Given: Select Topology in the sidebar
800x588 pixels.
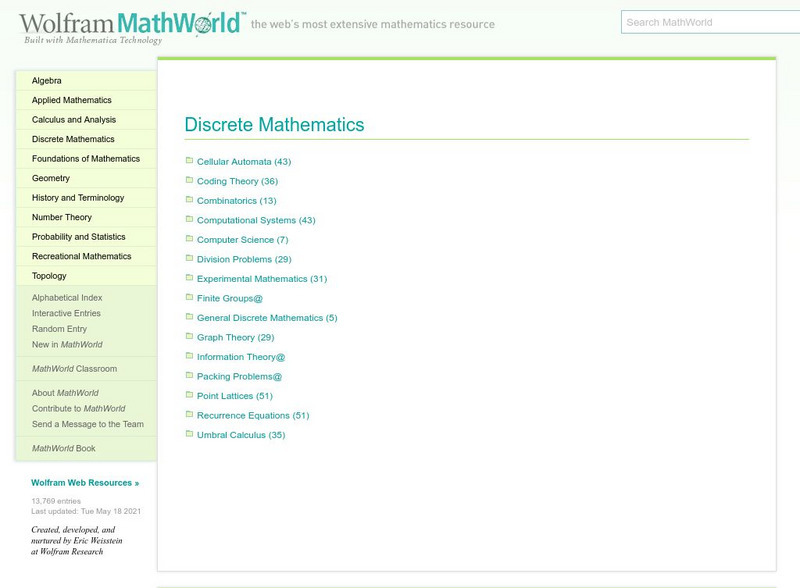Looking at the screenshot, I should point(86,276).
